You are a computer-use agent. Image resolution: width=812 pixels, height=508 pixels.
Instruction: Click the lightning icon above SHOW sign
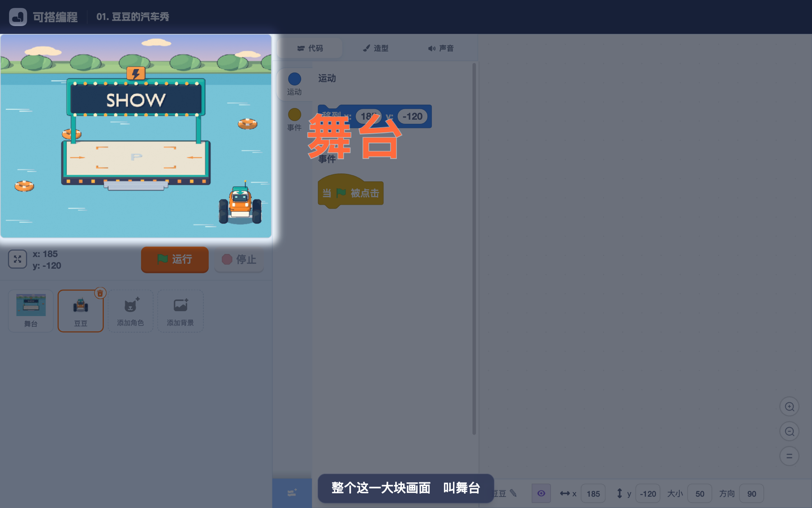pos(136,73)
